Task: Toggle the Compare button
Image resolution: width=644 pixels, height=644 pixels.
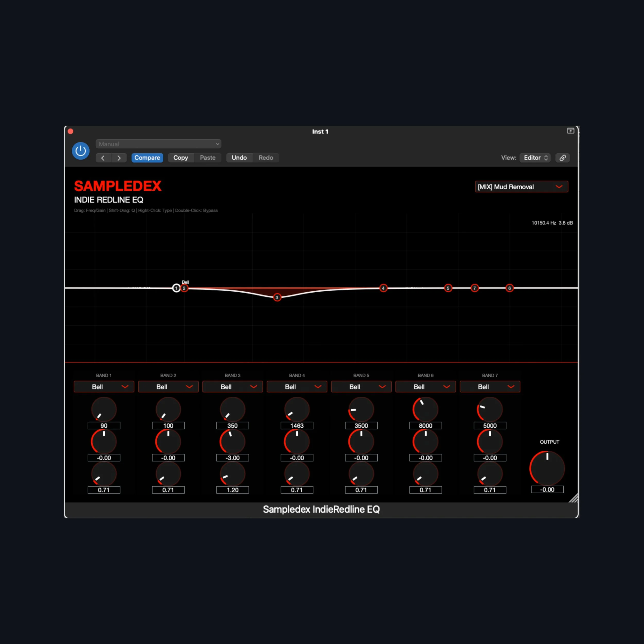Action: tap(147, 158)
